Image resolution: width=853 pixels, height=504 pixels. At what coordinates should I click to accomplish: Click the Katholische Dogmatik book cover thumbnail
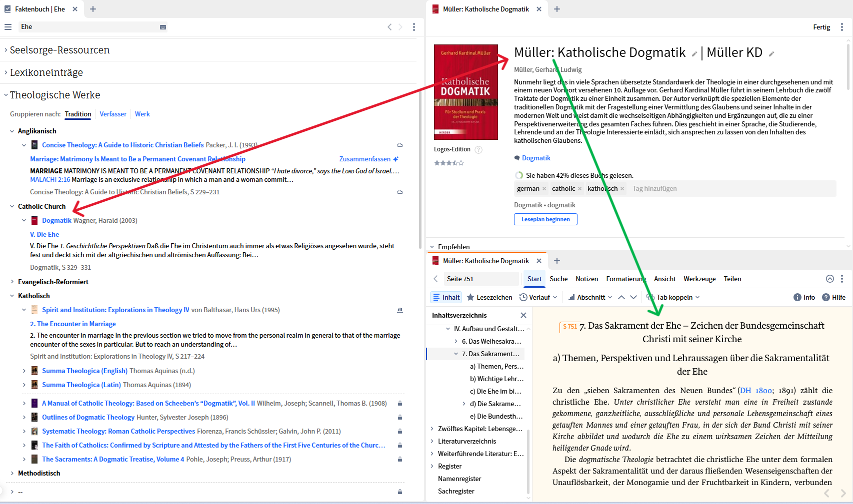click(466, 92)
